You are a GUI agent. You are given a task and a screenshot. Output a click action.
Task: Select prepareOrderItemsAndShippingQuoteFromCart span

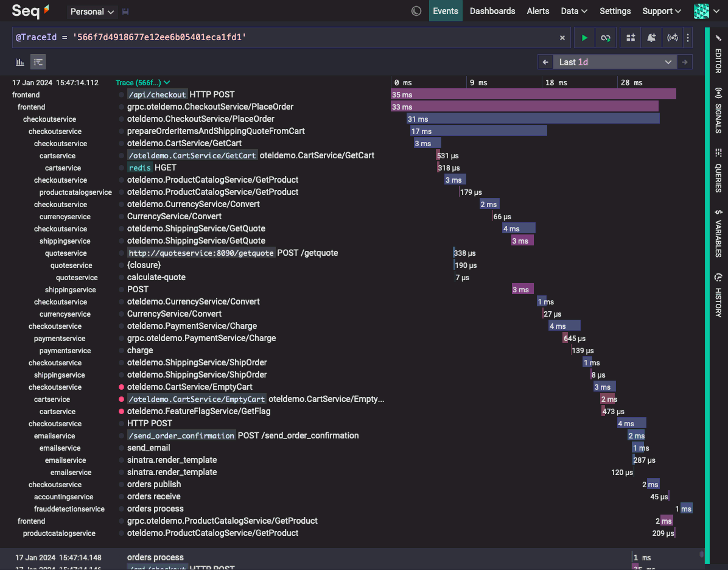[216, 132]
